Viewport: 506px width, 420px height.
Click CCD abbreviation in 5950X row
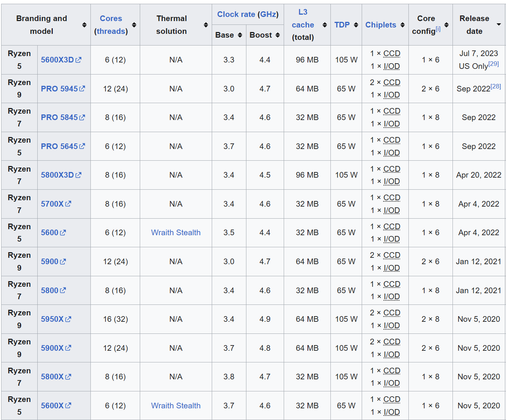[x=392, y=313]
